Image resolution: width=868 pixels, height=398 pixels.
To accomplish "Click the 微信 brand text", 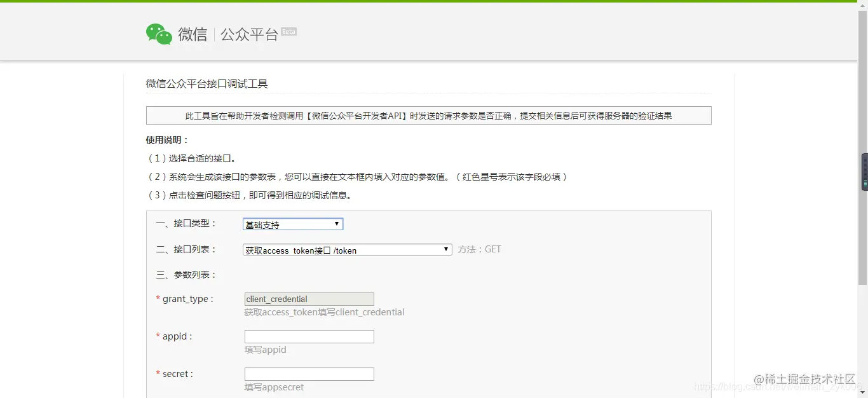I will (193, 34).
